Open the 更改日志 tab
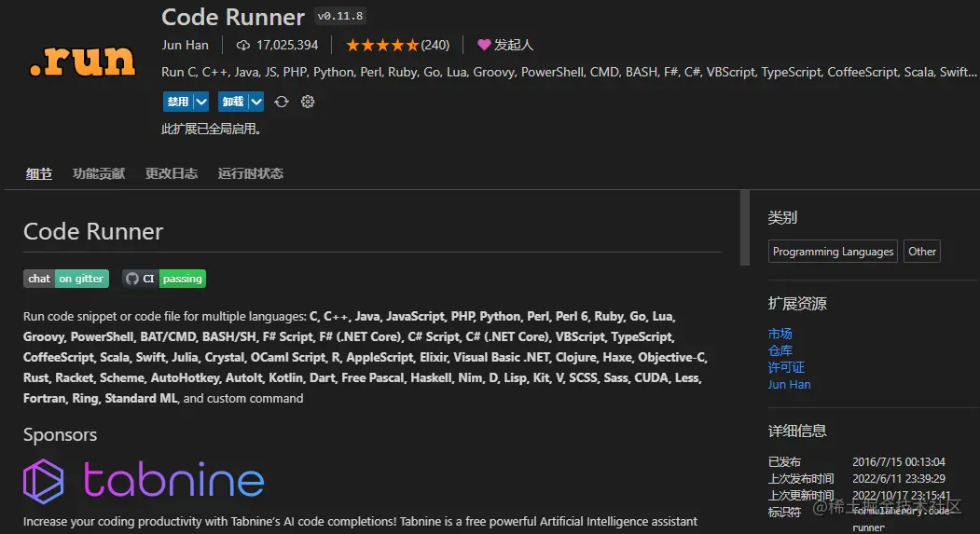Screen dimensions: 980x534 pyautogui.click(x=172, y=173)
